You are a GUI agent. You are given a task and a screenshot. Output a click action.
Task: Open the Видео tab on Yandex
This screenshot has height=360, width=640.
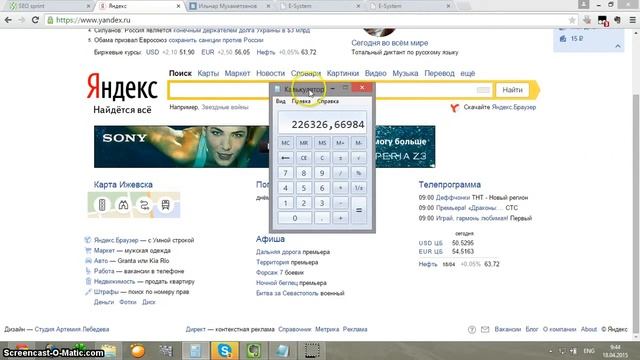[376, 73]
